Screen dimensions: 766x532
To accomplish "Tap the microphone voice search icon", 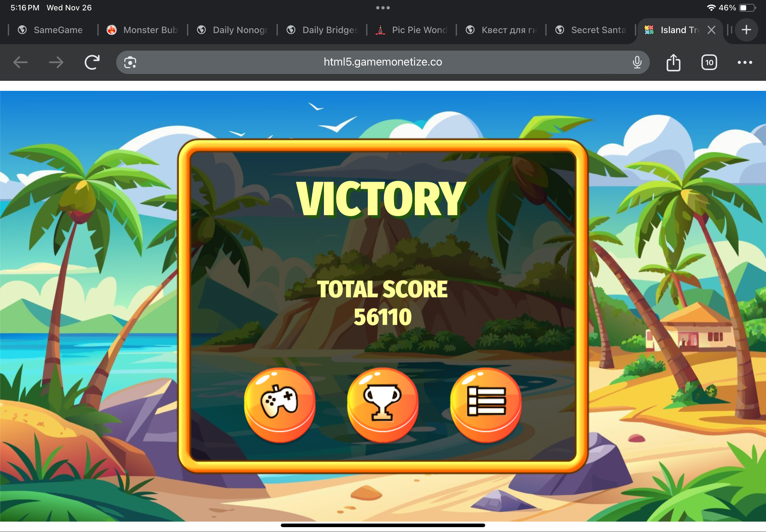I will point(637,62).
